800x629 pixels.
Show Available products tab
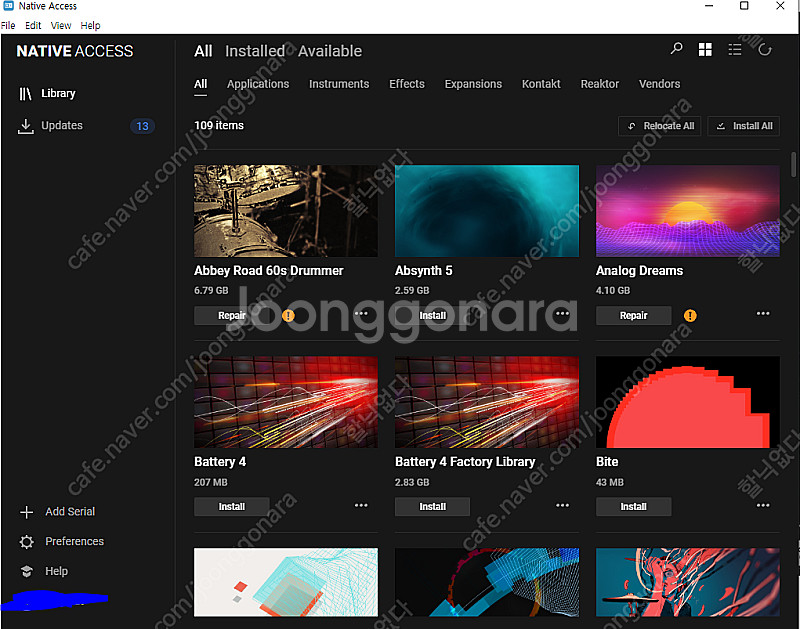[x=330, y=51]
